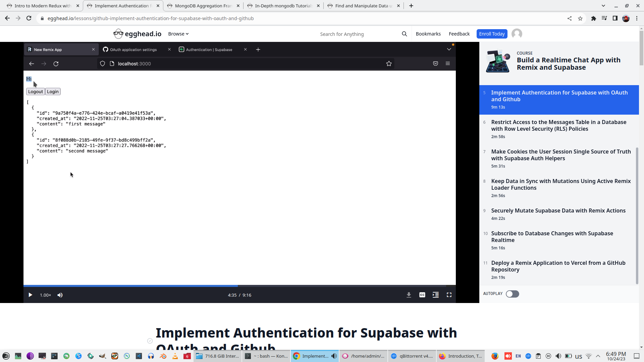
Task: Change the 1.00× playback speed
Action: 45,295
